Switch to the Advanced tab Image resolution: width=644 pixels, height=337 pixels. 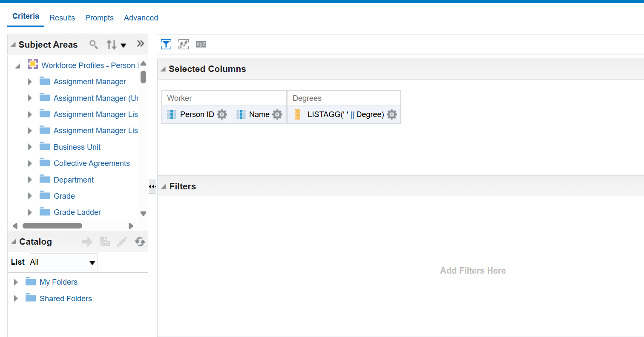[x=141, y=18]
